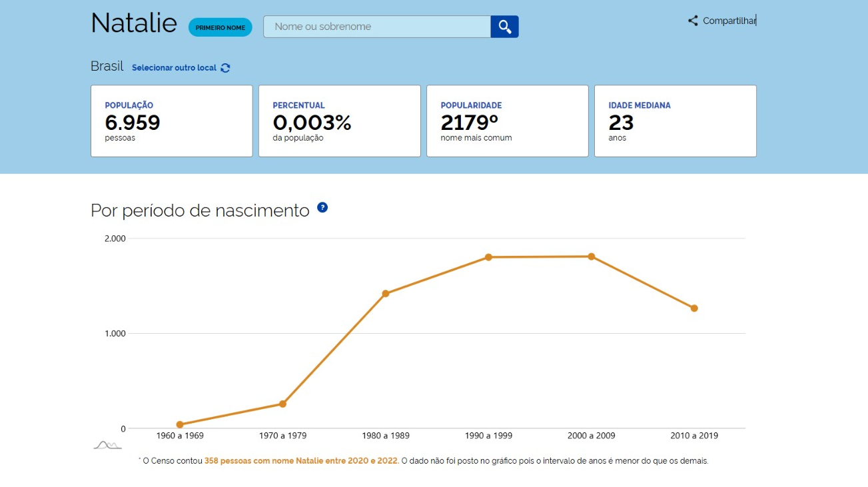Image resolution: width=868 pixels, height=487 pixels.
Task: Click the 1980 a 1989 chart point
Action: click(386, 293)
